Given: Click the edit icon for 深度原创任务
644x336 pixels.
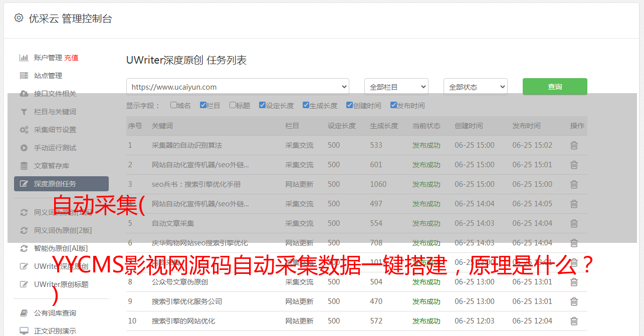Looking at the screenshot, I should coord(24,184).
